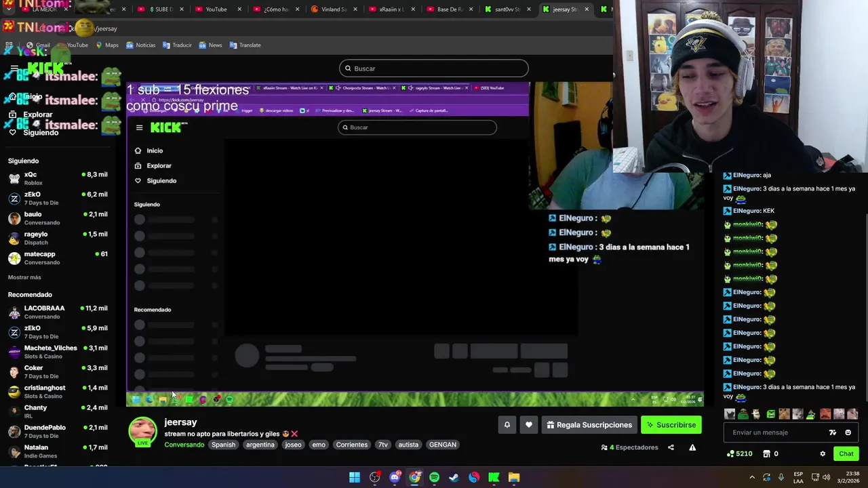Open matecapp channel in sidebar

click(58, 258)
